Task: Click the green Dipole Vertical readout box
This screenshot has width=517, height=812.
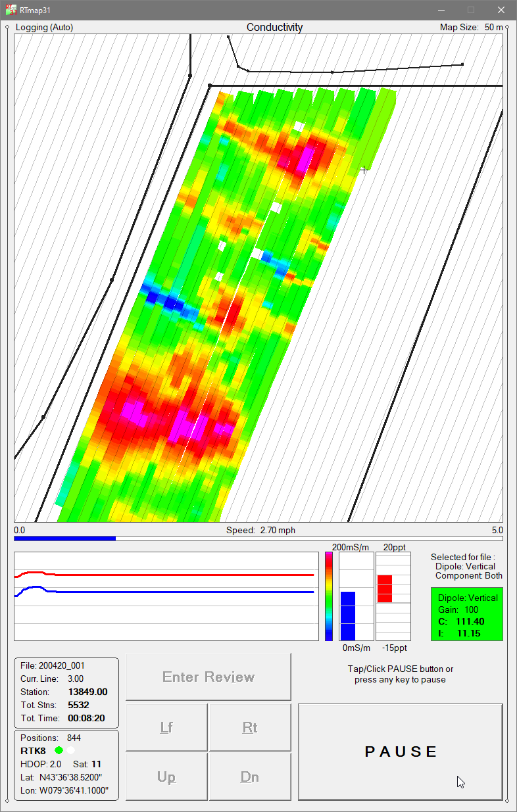Action: click(466, 614)
